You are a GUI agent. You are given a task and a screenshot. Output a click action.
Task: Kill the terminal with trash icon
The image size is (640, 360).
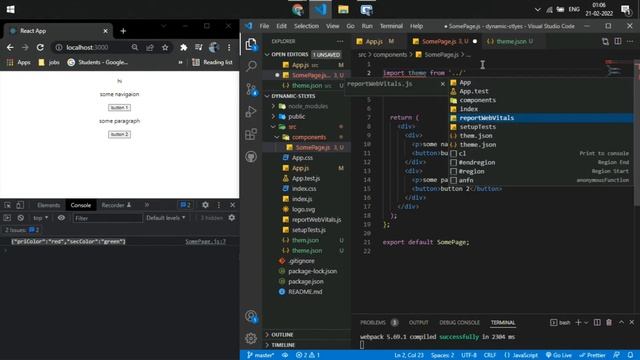click(609, 322)
